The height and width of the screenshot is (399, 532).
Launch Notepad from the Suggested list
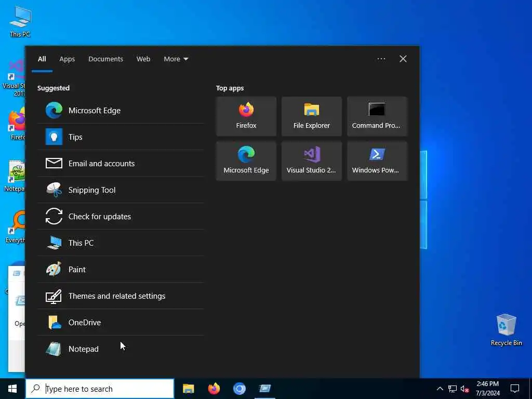(121, 349)
